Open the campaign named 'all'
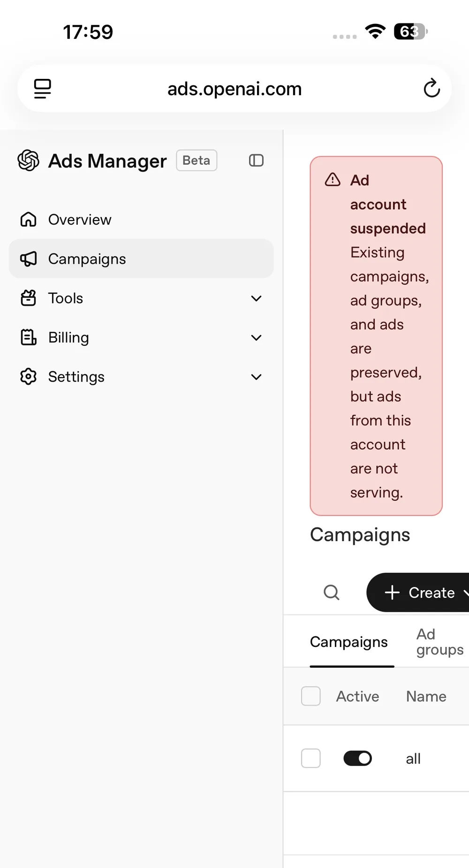This screenshot has width=469, height=868. [x=413, y=758]
